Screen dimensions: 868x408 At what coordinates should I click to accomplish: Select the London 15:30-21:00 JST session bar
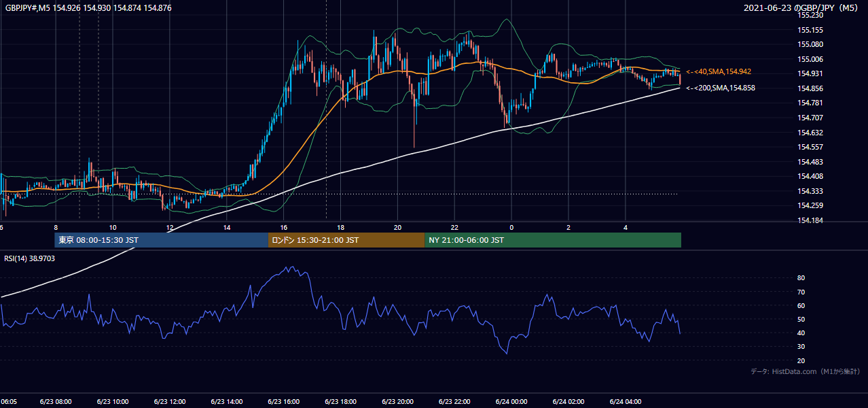[346, 240]
